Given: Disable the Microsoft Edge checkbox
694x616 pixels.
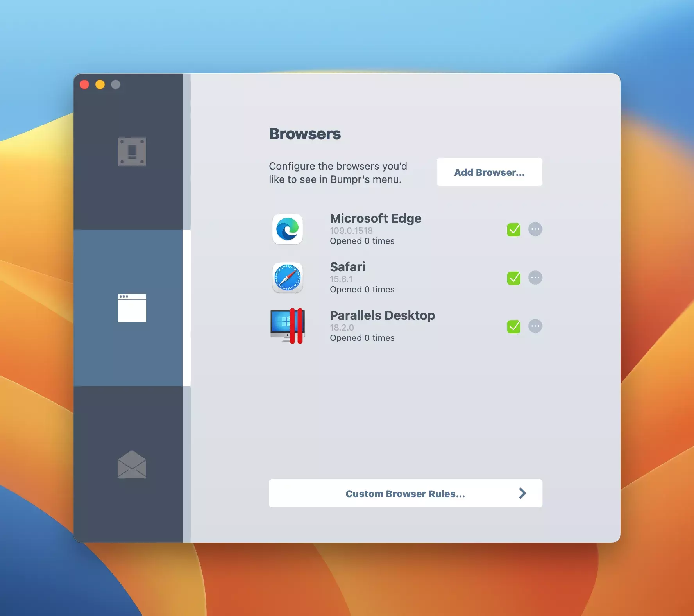Looking at the screenshot, I should [x=514, y=229].
